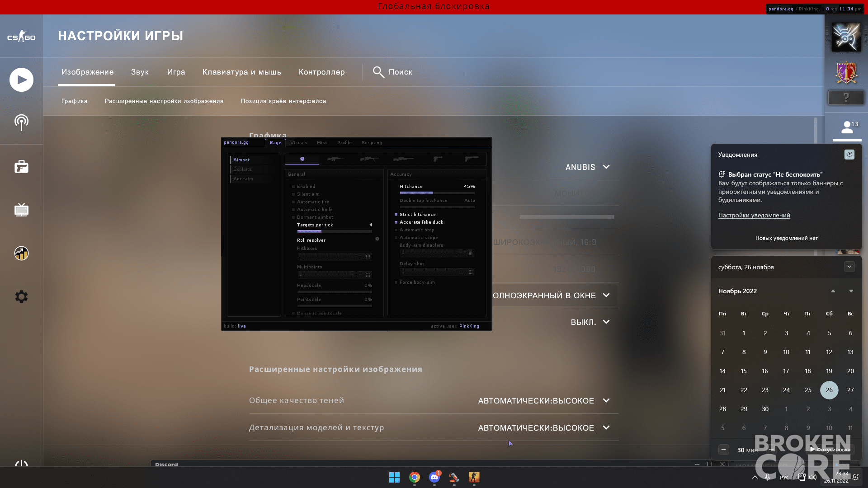Open the Общее качество теней dropdown
868x488 pixels.
544,401
